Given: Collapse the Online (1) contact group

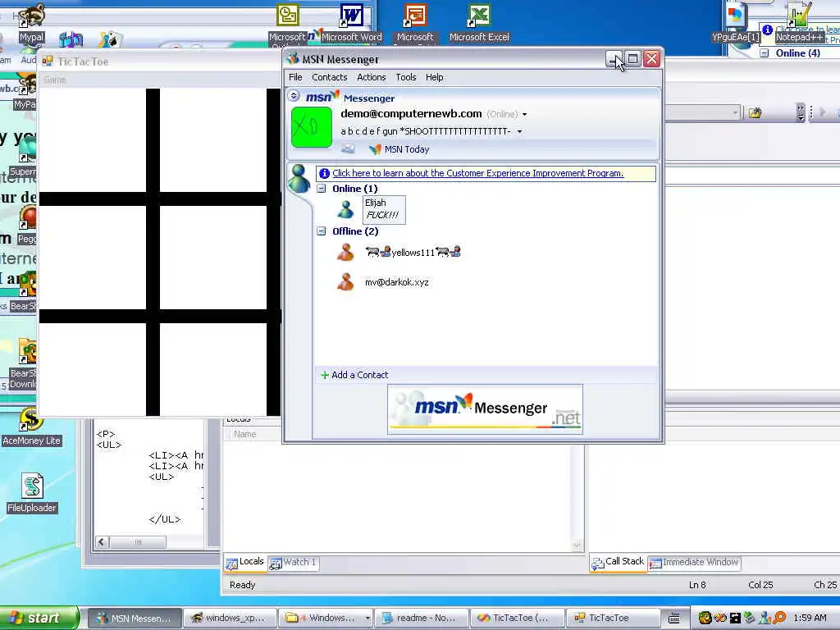Looking at the screenshot, I should coord(321,189).
